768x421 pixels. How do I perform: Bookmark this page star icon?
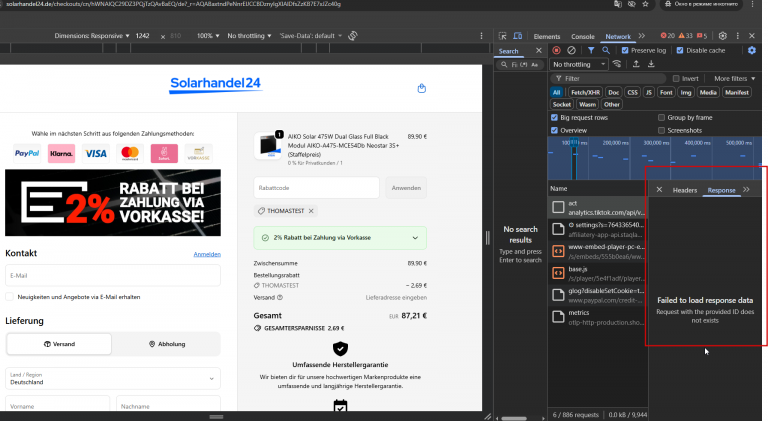(x=646, y=4)
